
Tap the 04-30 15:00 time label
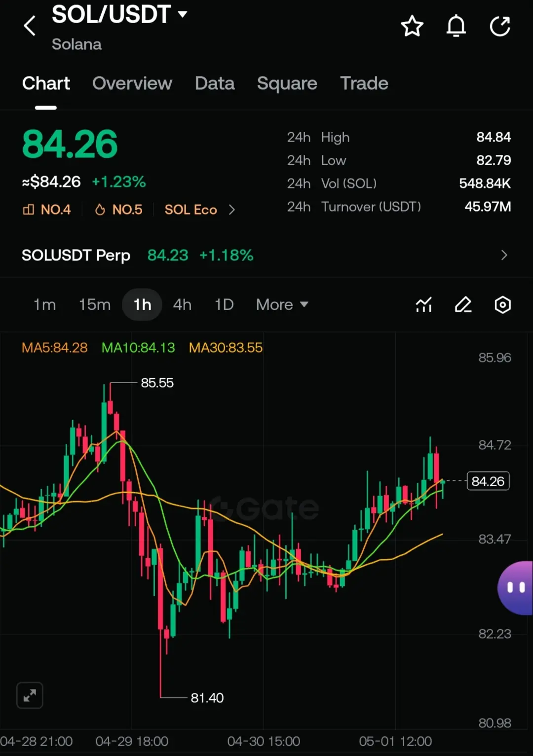pyautogui.click(x=264, y=741)
